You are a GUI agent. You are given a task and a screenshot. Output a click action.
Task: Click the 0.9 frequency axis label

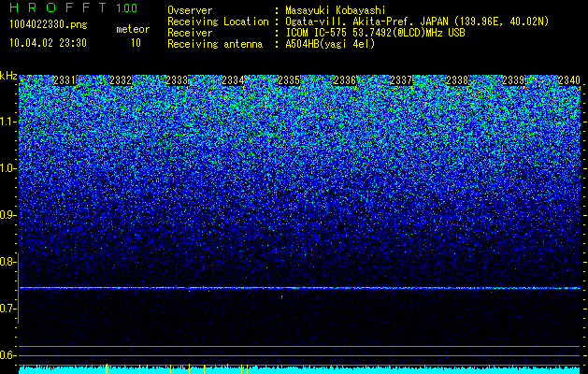pos(7,215)
